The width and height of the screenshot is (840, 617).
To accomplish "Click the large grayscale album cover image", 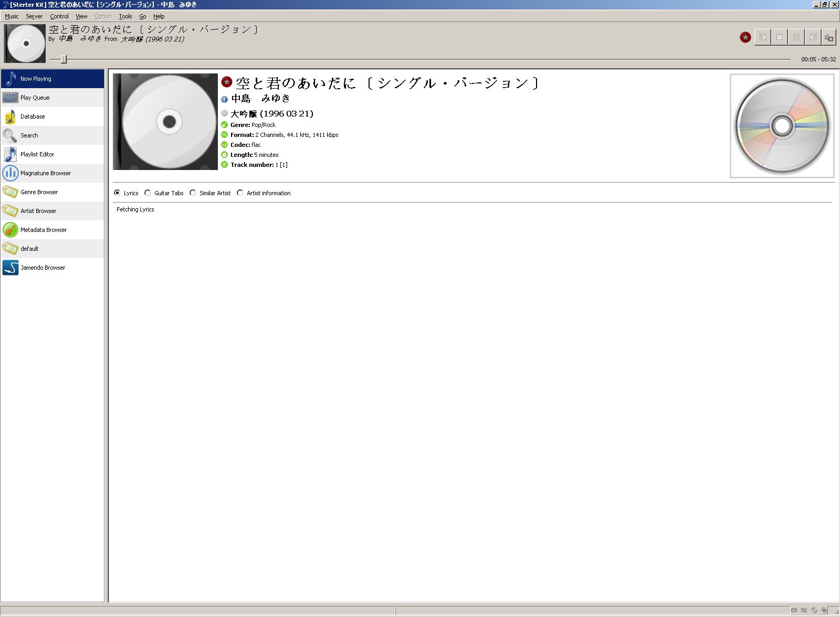I will 165,122.
